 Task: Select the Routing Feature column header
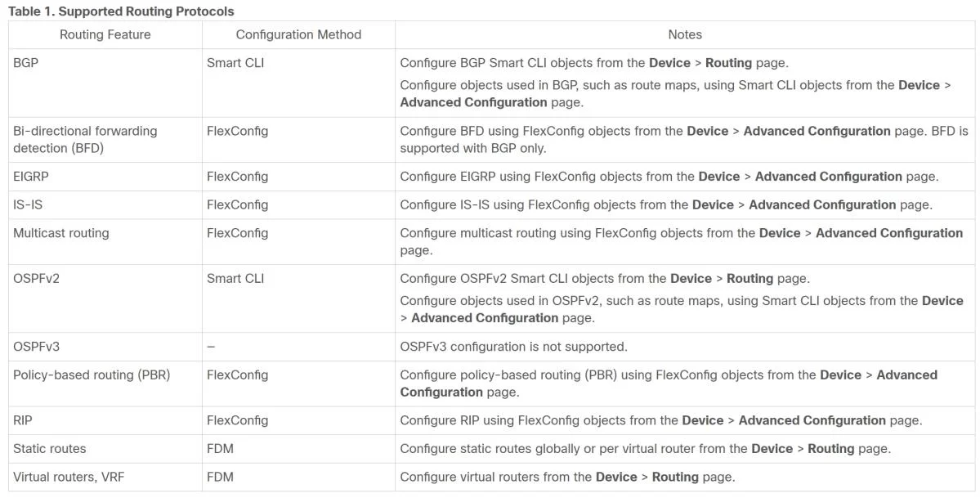click(x=105, y=35)
